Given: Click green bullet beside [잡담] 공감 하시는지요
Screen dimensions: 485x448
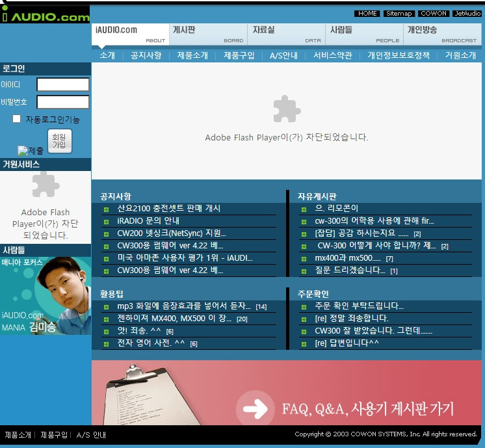Looking at the screenshot, I should (304, 234).
